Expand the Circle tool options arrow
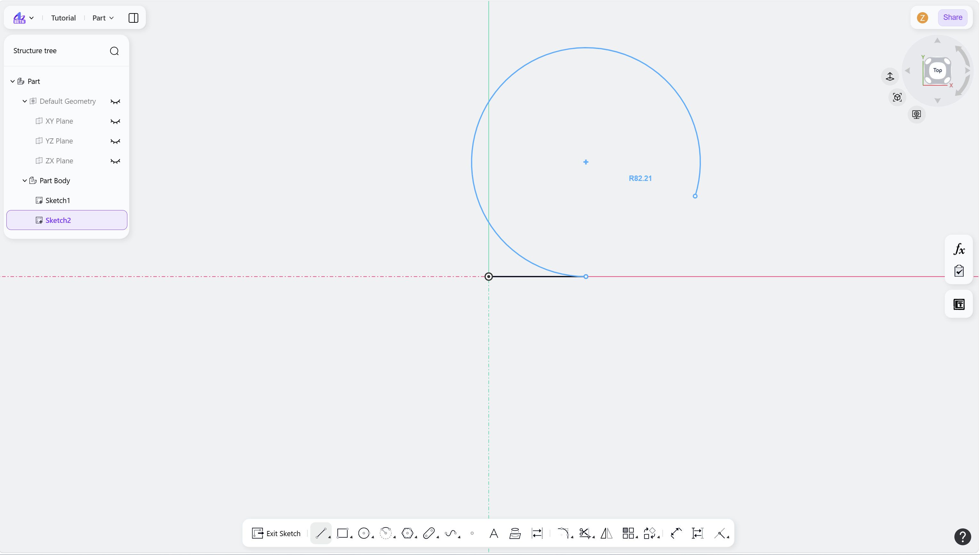The height and width of the screenshot is (555, 980). (x=373, y=537)
